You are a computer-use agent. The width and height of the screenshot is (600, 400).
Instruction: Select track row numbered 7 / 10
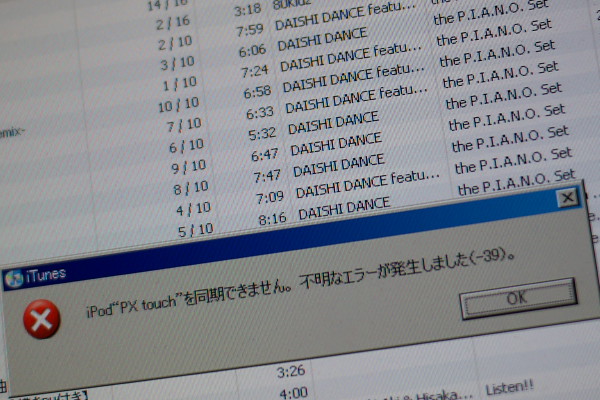(x=184, y=125)
